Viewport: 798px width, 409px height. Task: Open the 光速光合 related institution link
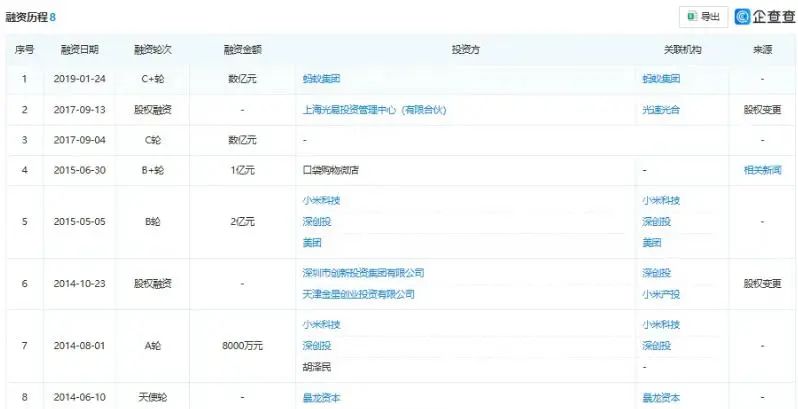(x=661, y=110)
